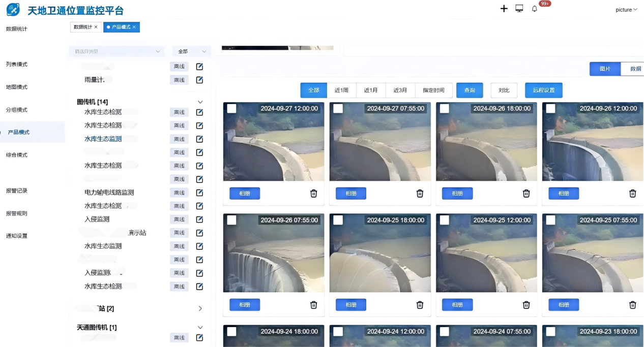Open the 全部 status dropdown
This screenshot has width=644, height=347.
(192, 51)
